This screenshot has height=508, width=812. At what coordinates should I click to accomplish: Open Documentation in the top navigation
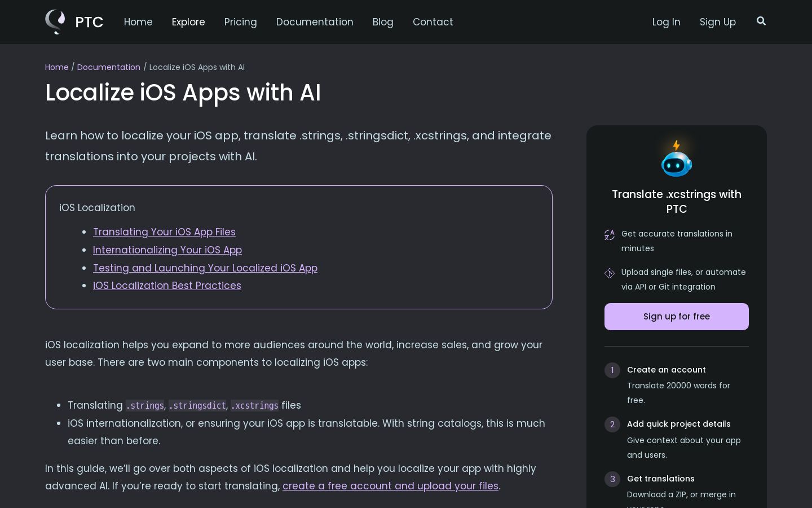point(315,22)
